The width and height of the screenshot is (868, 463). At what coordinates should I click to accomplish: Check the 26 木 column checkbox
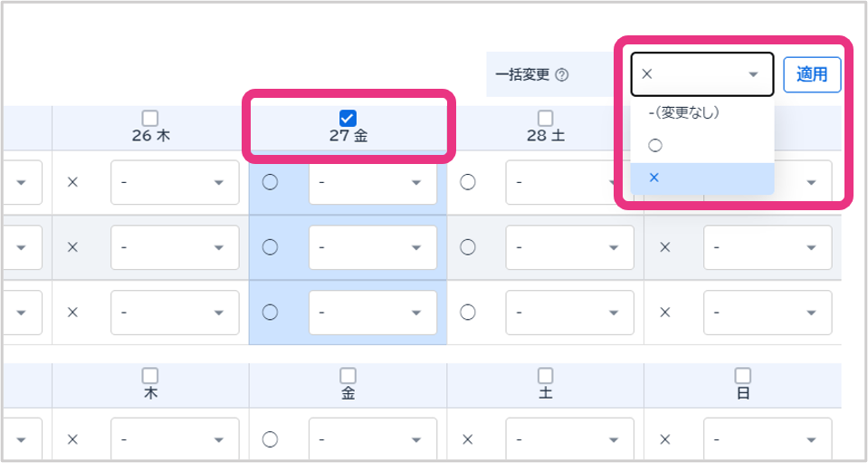(150, 118)
